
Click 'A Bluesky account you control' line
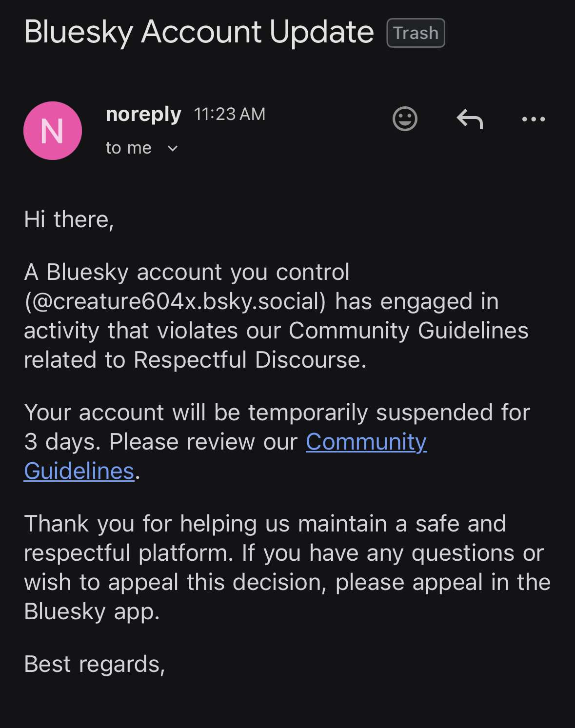(187, 272)
